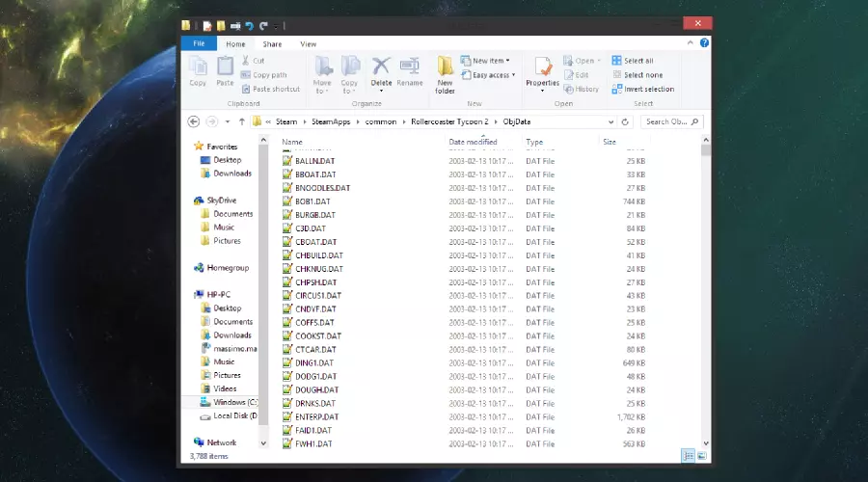Switch to large icons view in status bar
The width and height of the screenshot is (868, 482).
(x=703, y=455)
